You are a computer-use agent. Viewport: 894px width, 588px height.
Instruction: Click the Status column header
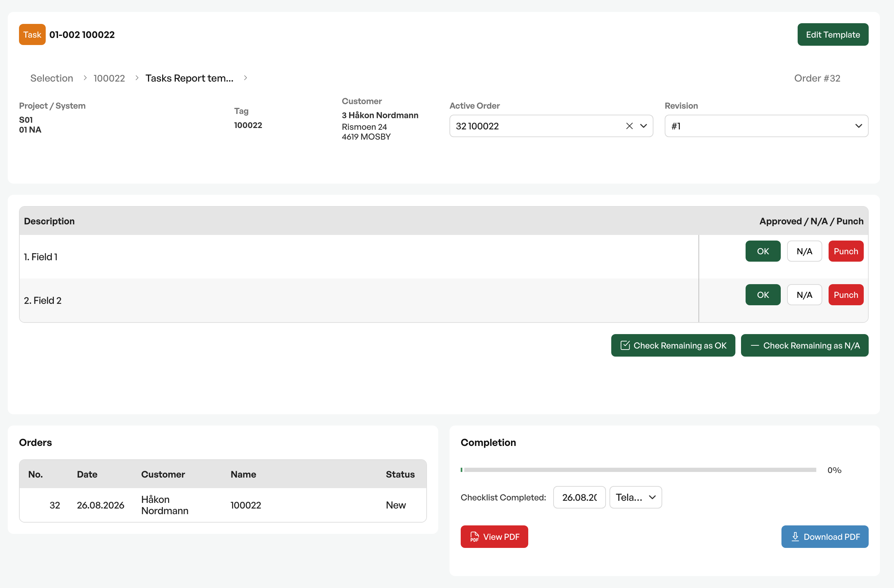(x=400, y=474)
